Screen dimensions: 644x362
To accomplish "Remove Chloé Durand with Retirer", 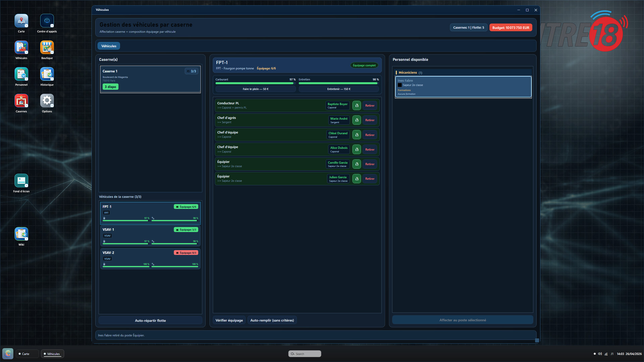I will (x=370, y=135).
